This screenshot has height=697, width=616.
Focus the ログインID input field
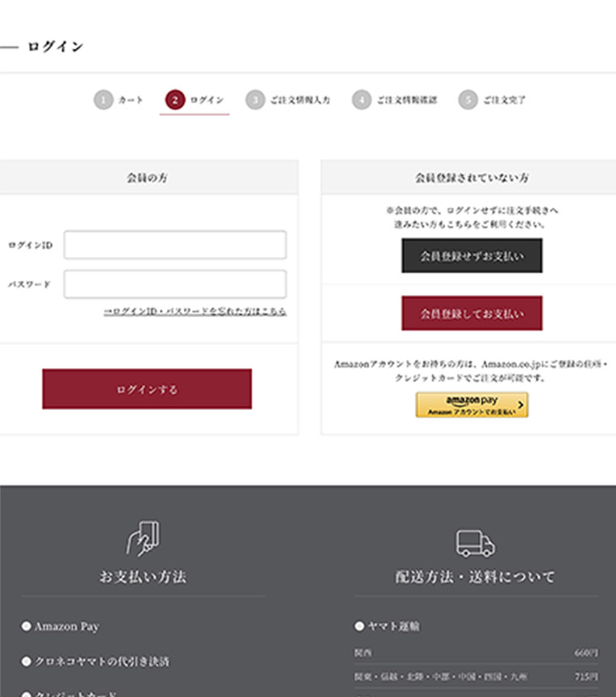coord(175,245)
